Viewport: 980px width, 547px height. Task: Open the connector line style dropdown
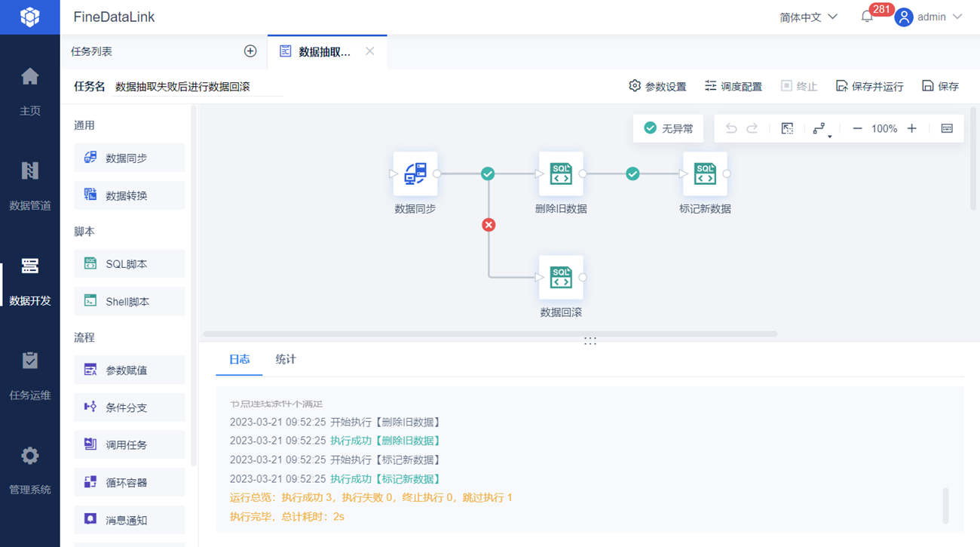(x=821, y=129)
